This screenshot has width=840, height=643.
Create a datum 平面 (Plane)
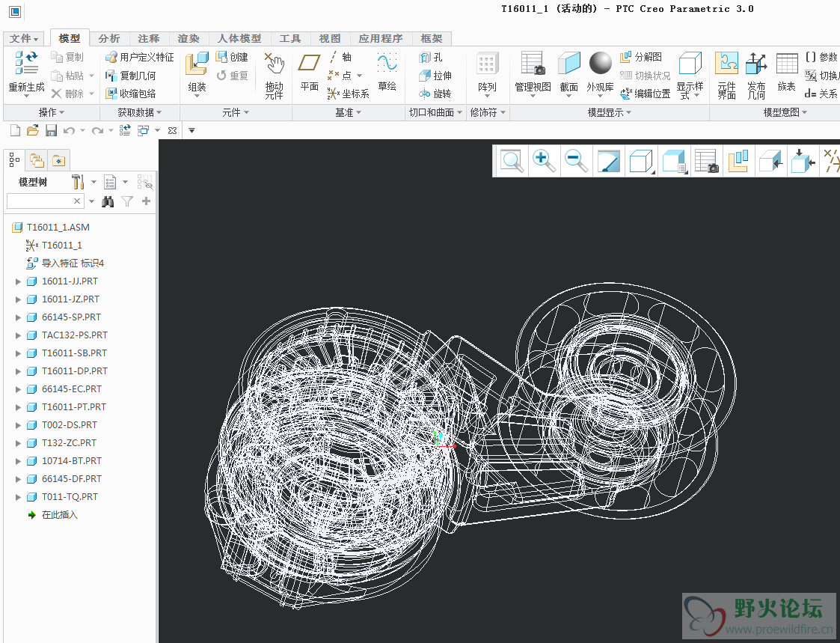click(309, 72)
